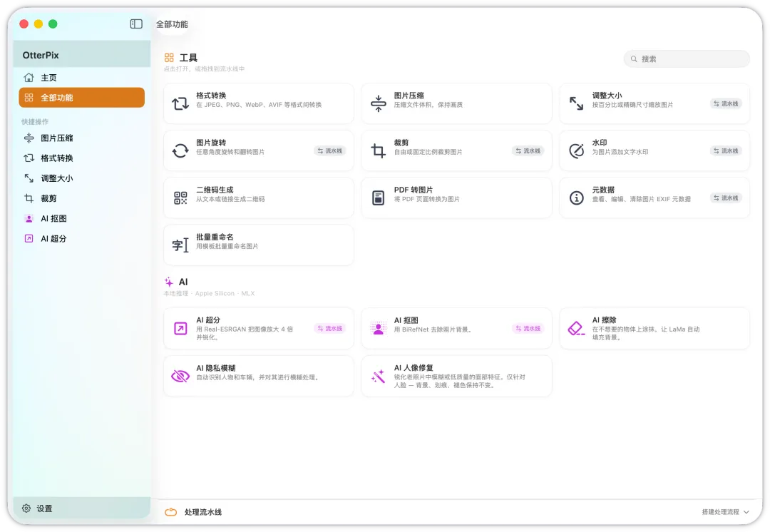Click the 全部功能 window title text

click(x=172, y=24)
